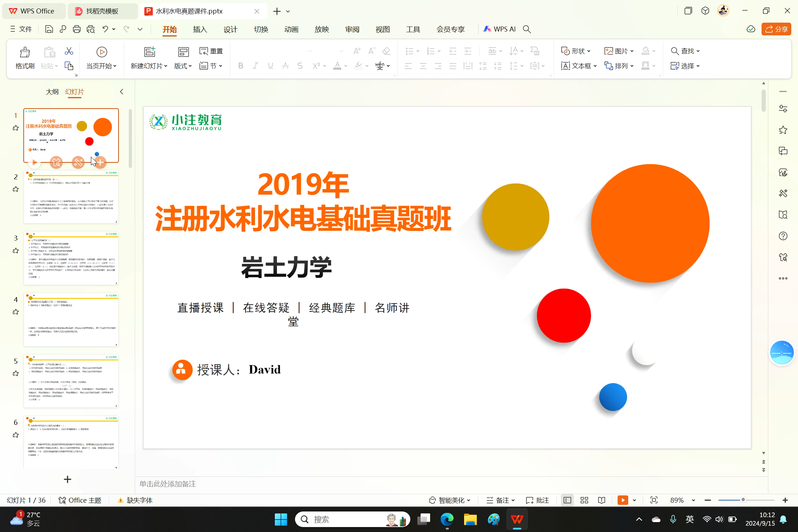Click the zoom slider in the status bar
The width and height of the screenshot is (798, 532).
coord(743,500)
